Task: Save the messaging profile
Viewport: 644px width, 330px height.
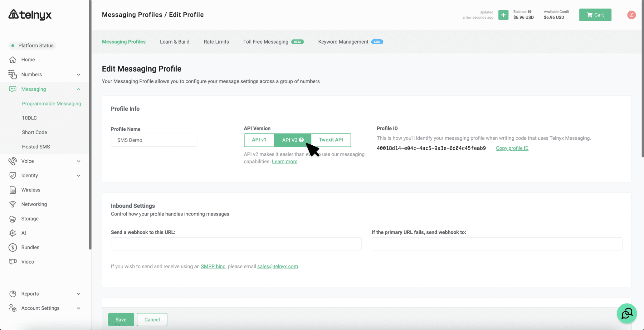Action: [x=121, y=319]
